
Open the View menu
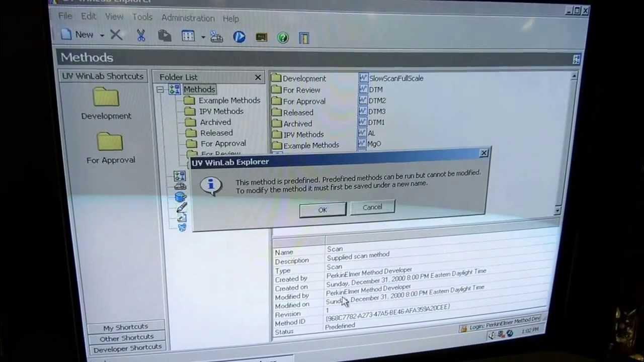114,17
